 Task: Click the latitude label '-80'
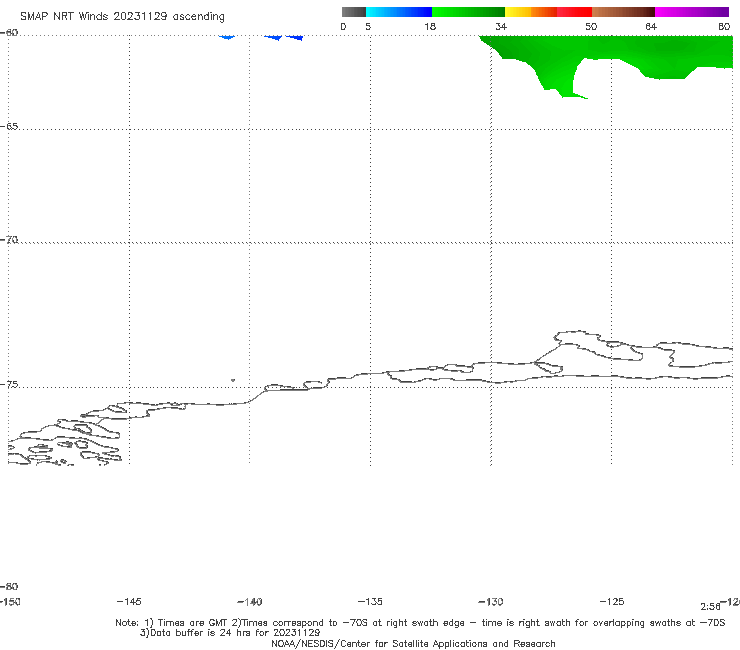[9, 586]
